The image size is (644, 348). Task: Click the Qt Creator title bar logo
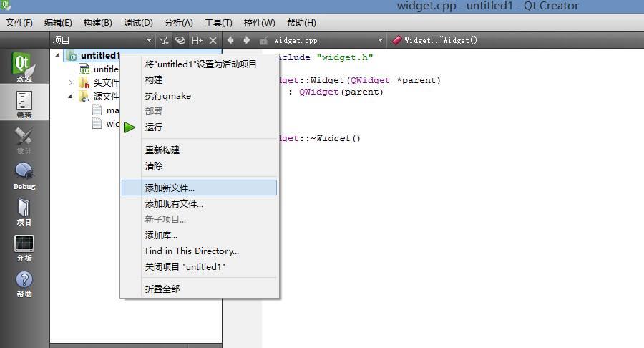tap(5, 5)
